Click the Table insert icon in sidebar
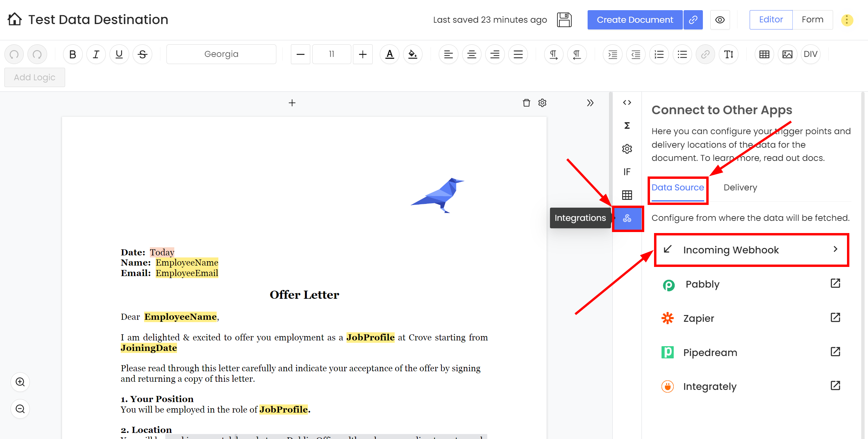The image size is (868, 439). [627, 195]
